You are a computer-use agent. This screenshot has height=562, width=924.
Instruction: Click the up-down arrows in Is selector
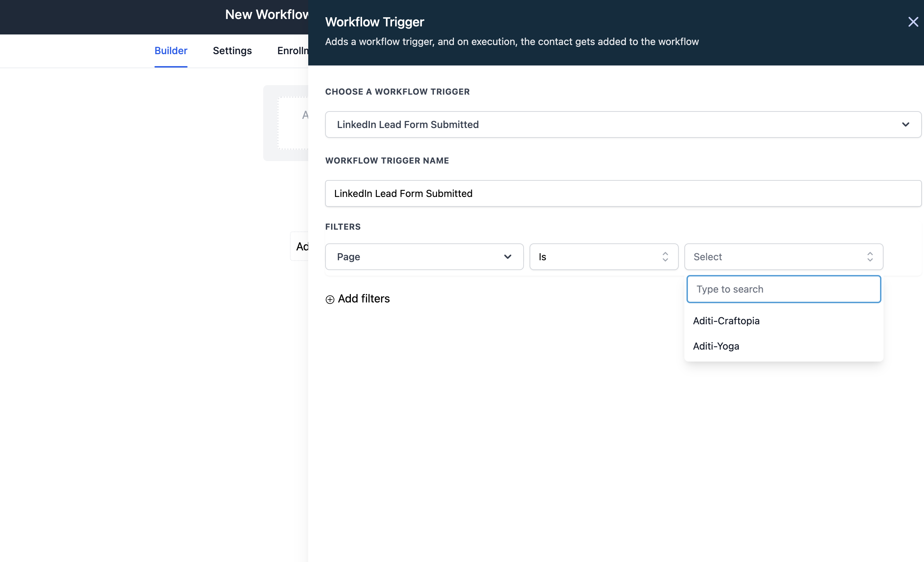click(665, 257)
